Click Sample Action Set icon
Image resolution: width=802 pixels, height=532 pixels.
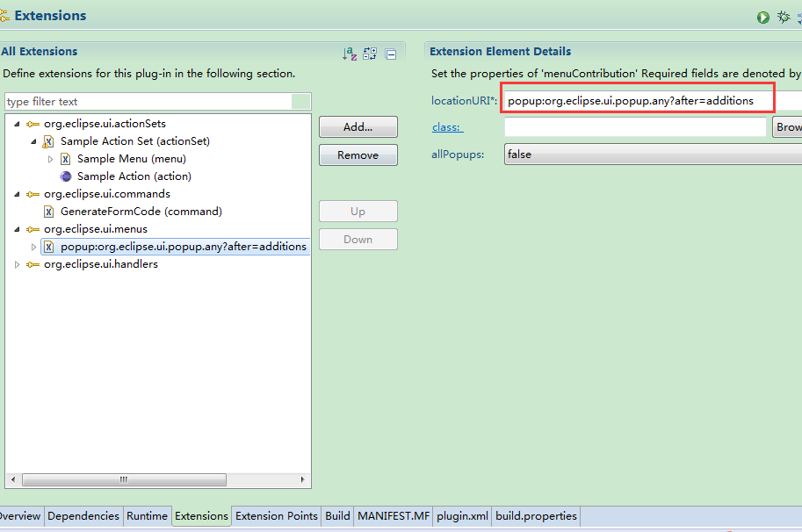(x=48, y=141)
